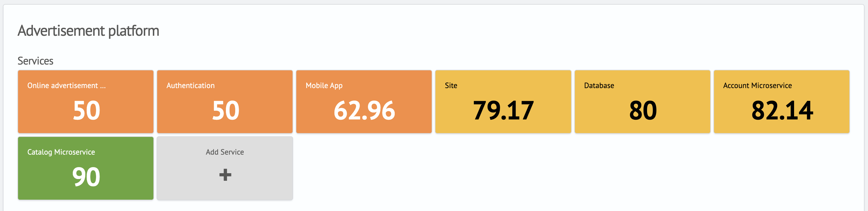Click the Services section label

coord(36,61)
